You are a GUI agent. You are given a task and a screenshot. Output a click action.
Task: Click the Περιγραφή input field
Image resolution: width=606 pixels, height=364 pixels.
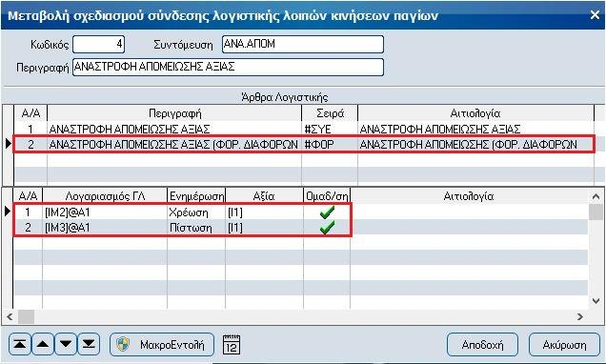(x=228, y=67)
